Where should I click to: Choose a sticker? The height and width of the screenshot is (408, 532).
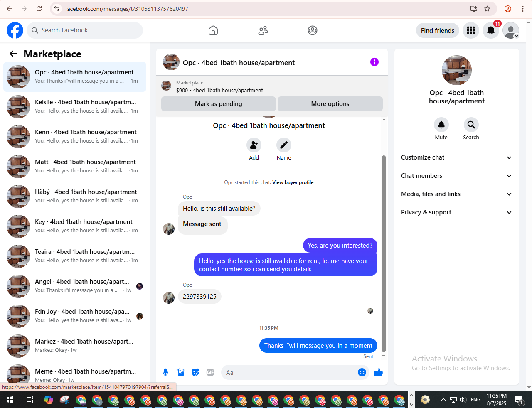click(195, 372)
